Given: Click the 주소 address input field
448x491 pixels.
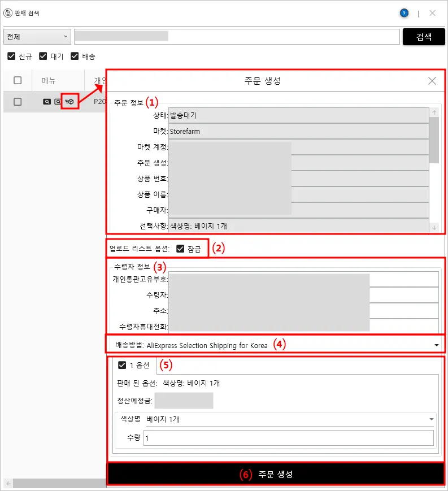Looking at the screenshot, I should click(x=304, y=311).
